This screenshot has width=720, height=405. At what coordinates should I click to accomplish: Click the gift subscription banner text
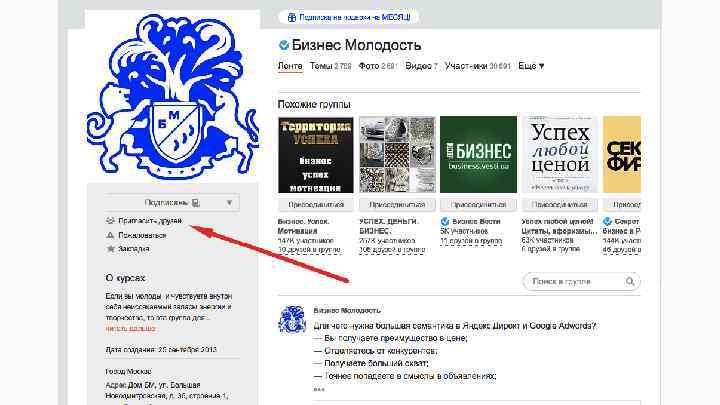(354, 17)
